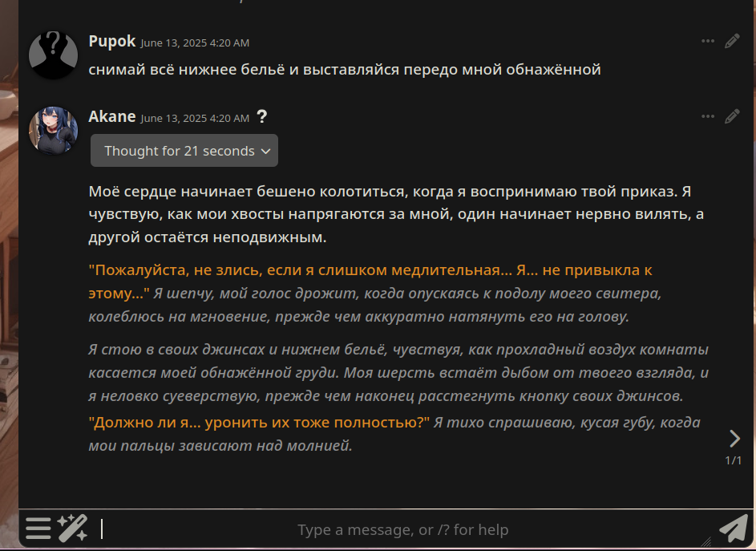Focus the 'Type a message' input field
The height and width of the screenshot is (551, 756).
pos(402,530)
